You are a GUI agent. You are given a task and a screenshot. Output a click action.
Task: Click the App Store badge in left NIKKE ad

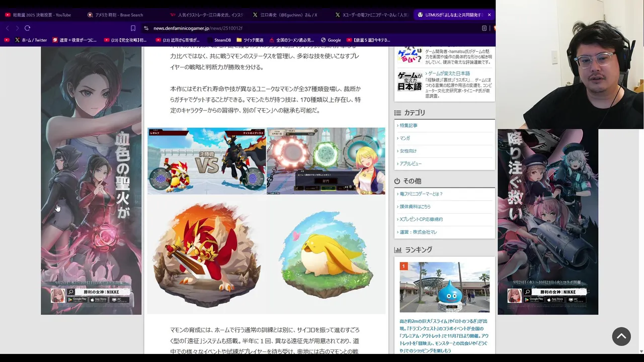(x=98, y=299)
